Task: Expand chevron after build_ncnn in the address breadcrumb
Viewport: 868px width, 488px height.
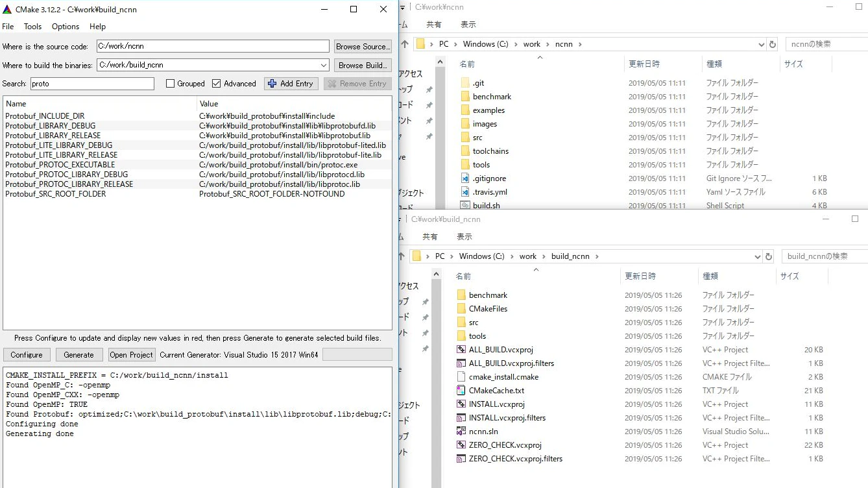Action: click(597, 256)
